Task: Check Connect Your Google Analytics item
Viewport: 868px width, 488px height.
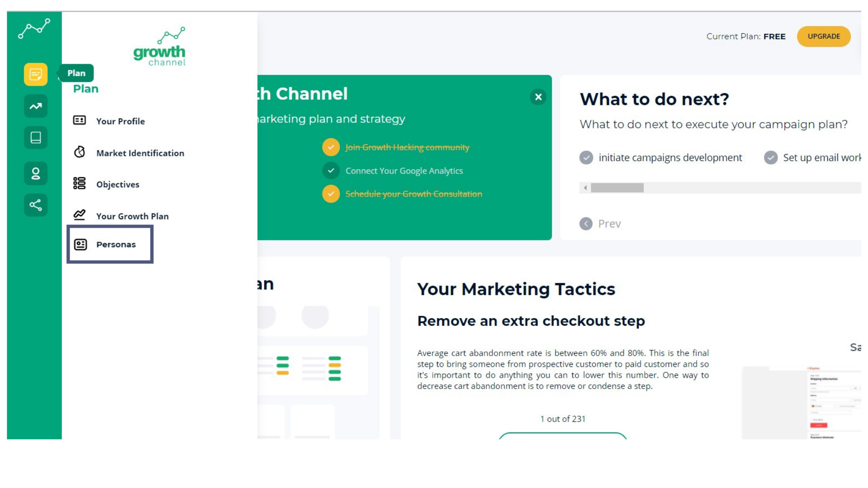Action: [x=331, y=170]
